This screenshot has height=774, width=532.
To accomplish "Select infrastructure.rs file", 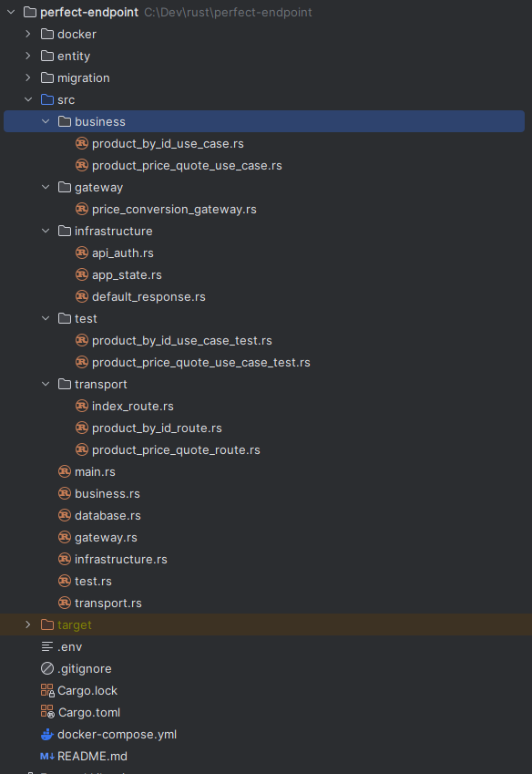I will [x=121, y=559].
